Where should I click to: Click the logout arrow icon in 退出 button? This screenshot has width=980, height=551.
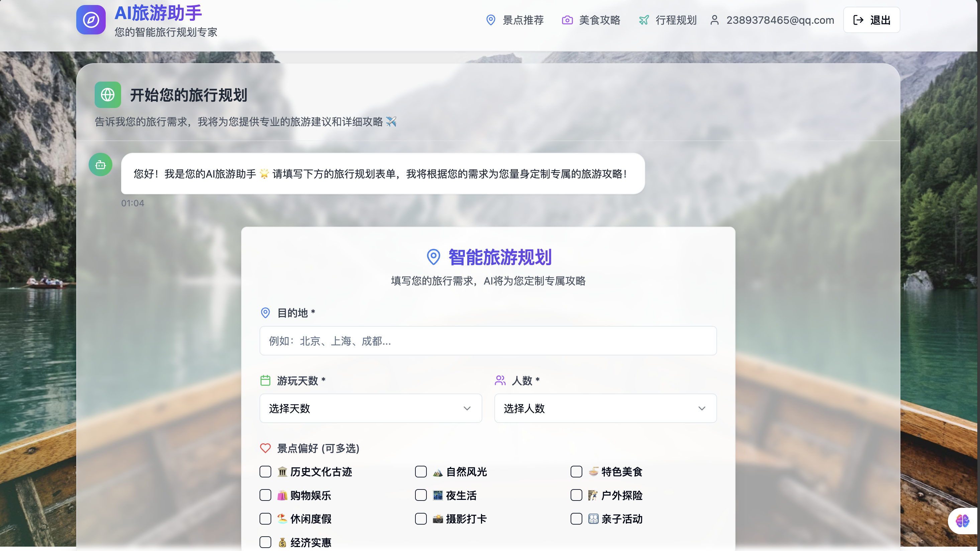pos(858,20)
